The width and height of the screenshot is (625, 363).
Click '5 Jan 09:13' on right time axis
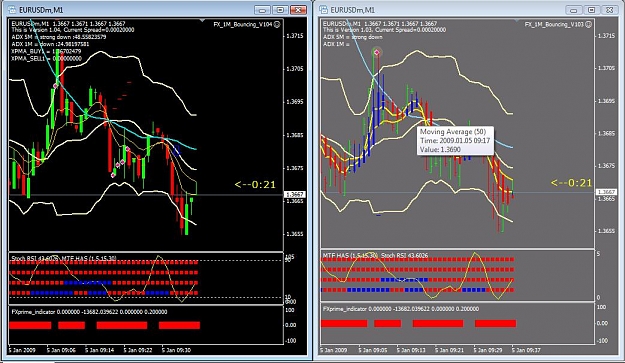[411, 350]
